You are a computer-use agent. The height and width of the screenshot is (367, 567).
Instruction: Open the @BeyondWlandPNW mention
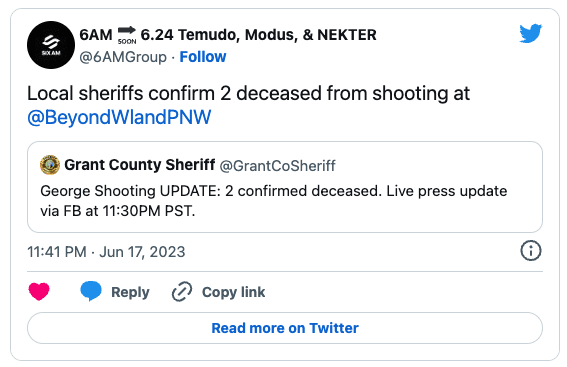point(119,117)
